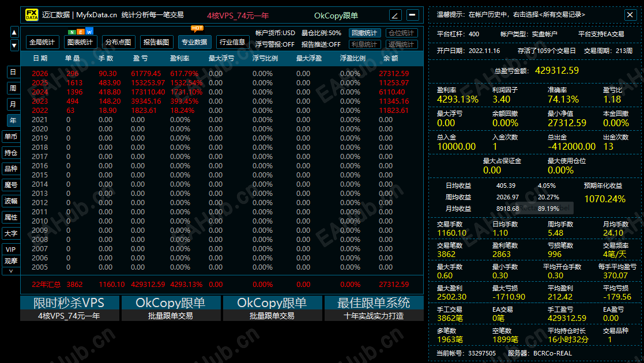
Task: Select the 2023 row
Action: coord(222,101)
